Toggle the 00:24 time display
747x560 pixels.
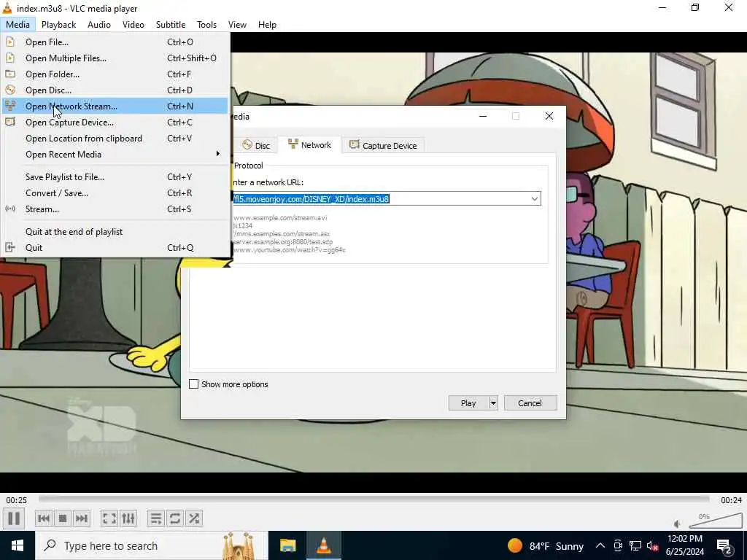click(731, 500)
